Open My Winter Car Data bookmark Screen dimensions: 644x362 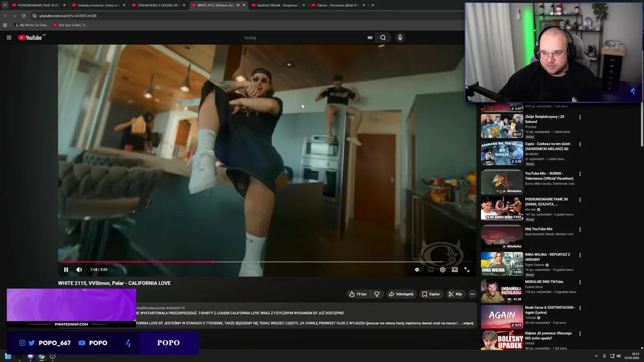coord(32,25)
